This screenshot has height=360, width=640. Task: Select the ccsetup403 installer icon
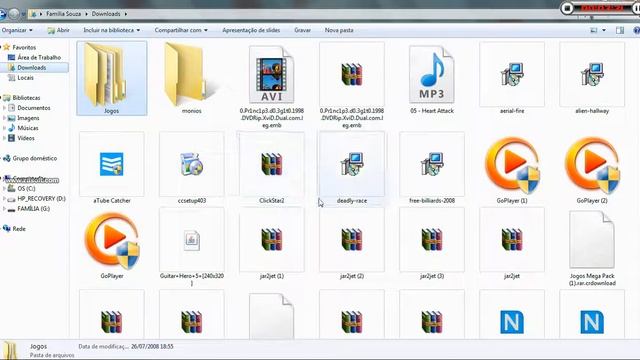click(191, 164)
